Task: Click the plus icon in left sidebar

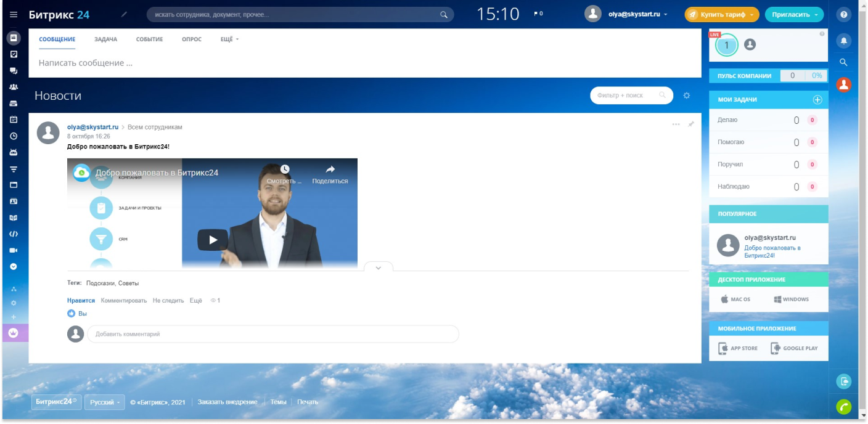Action: coord(14,317)
